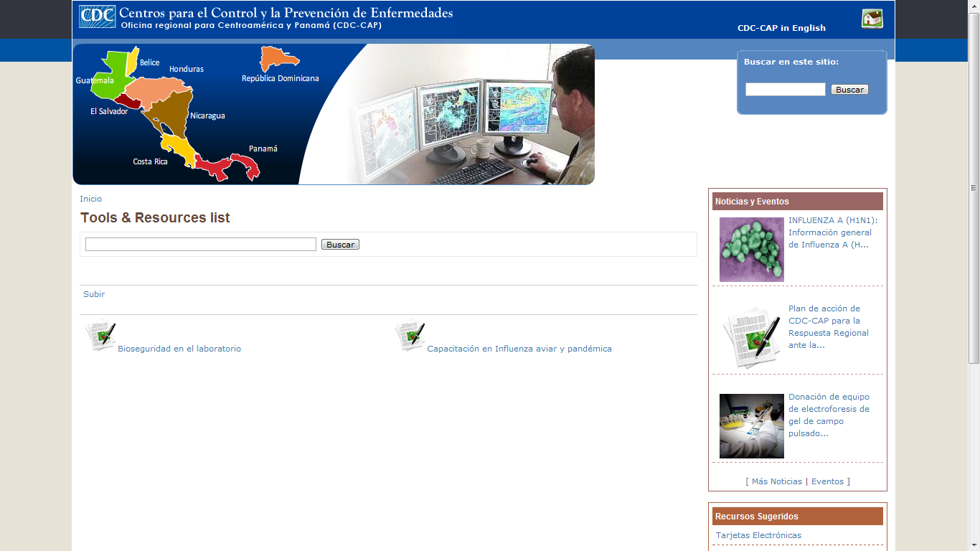Click document icon beside Bioseguridad en el laboratorio

point(100,335)
